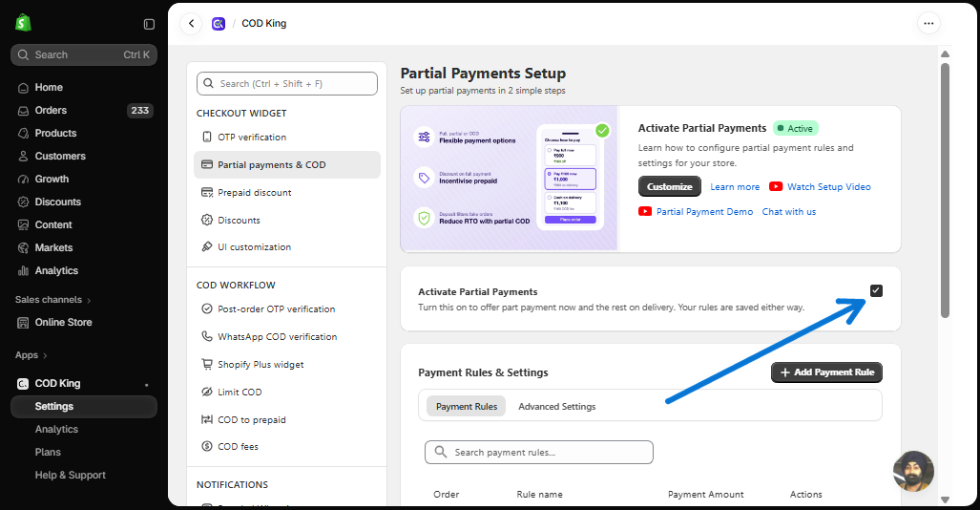This screenshot has width=980, height=510.
Task: Click the Shopify Plus widget cart icon
Action: 207,364
